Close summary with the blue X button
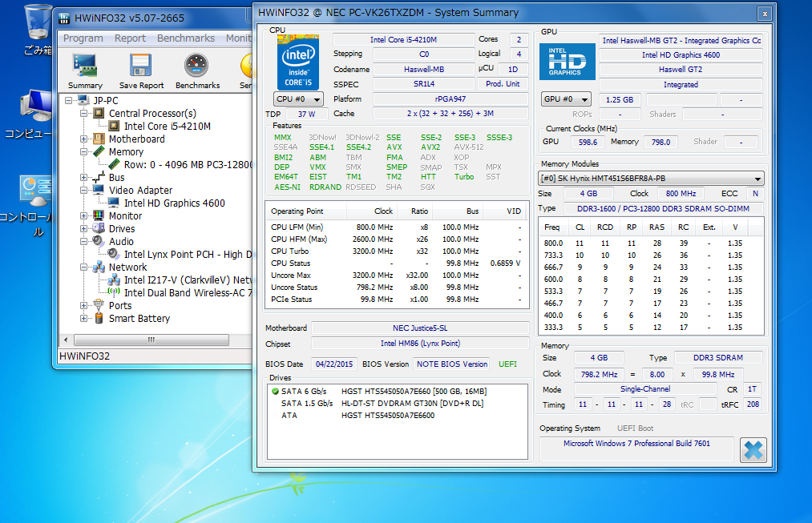This screenshot has height=523, width=812. pyautogui.click(x=753, y=450)
